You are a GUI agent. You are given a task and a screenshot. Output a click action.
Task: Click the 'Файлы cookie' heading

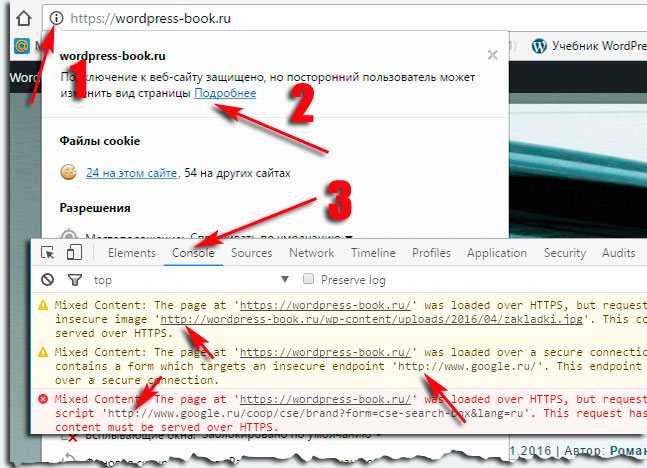pos(100,141)
